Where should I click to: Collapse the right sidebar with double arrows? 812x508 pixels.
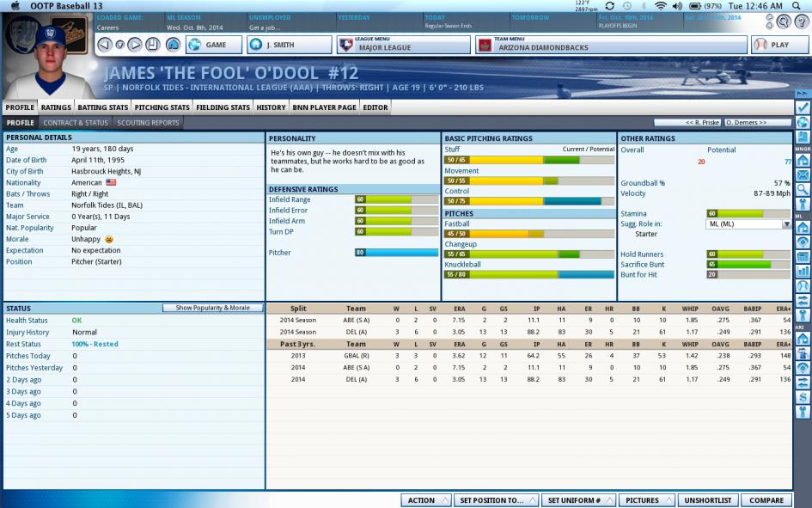pos(802,93)
